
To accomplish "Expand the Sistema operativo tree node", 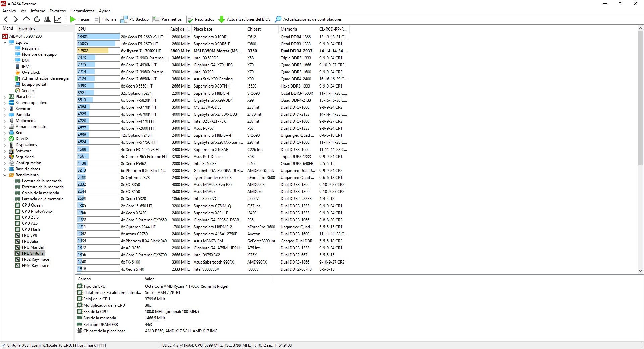I will point(5,103).
